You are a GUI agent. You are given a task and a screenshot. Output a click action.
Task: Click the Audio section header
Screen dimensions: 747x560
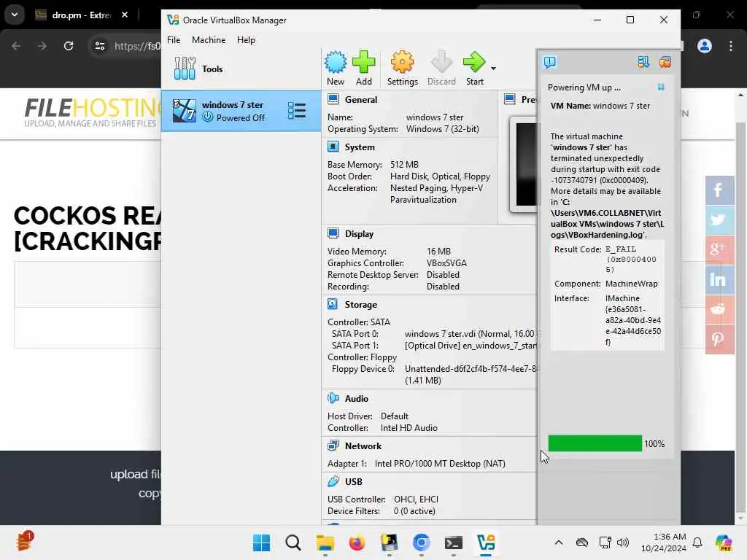[356, 399]
